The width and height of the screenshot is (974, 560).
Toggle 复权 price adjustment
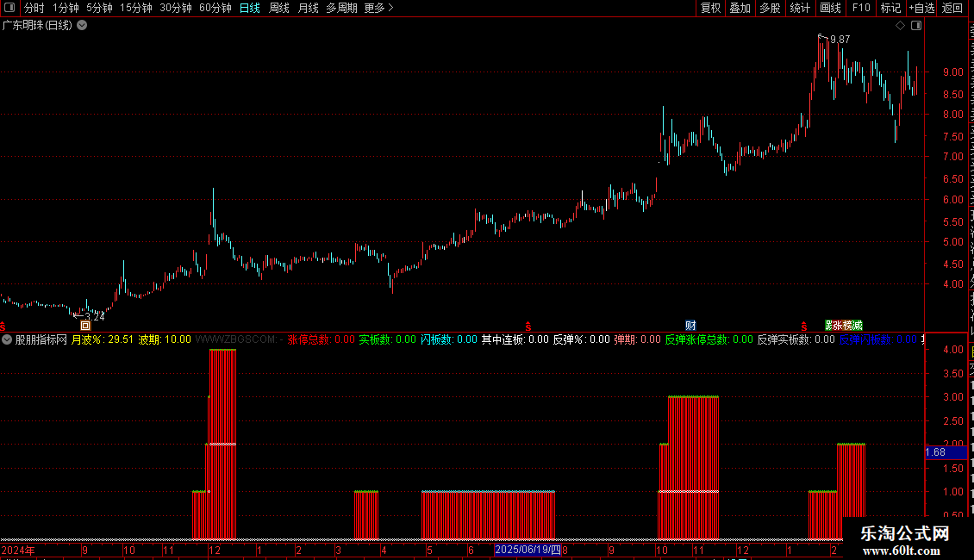(710, 8)
